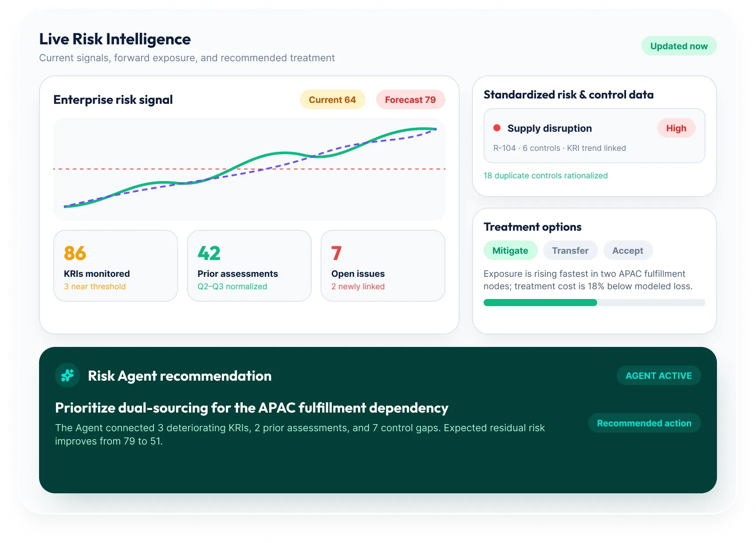Viewport: 756px width, 543px height.
Task: Click the AGENT ACTIVE badge
Action: pos(658,375)
